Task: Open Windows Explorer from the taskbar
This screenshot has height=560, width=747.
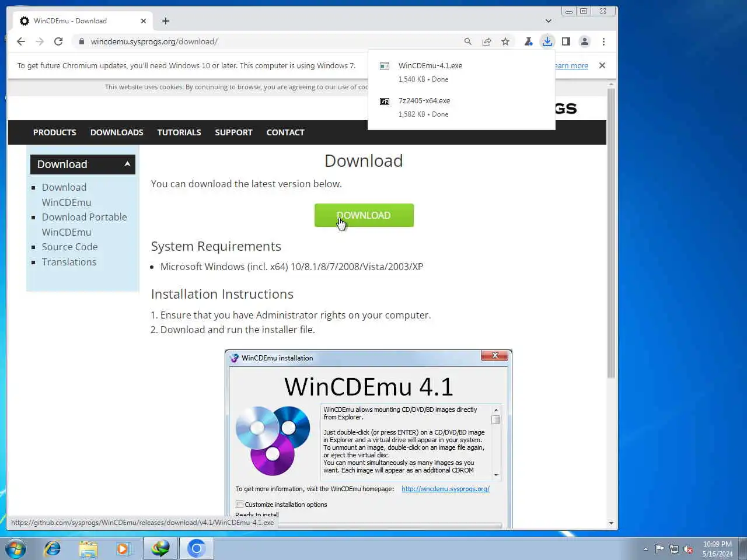Action: tap(88, 549)
